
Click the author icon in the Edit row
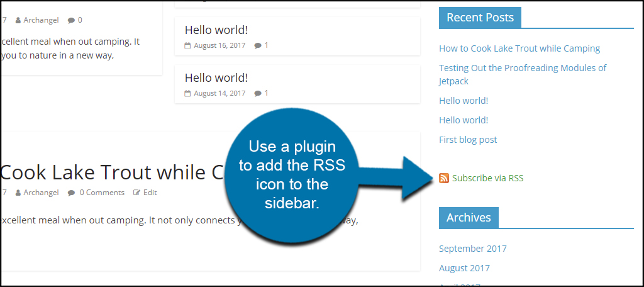(x=18, y=193)
